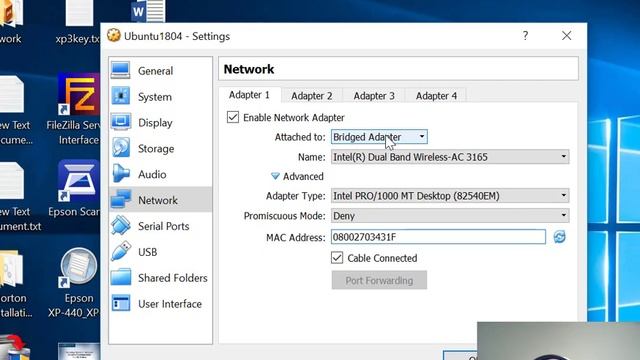Open the System settings label
Viewport: 640px width, 360px height.
coord(155,97)
